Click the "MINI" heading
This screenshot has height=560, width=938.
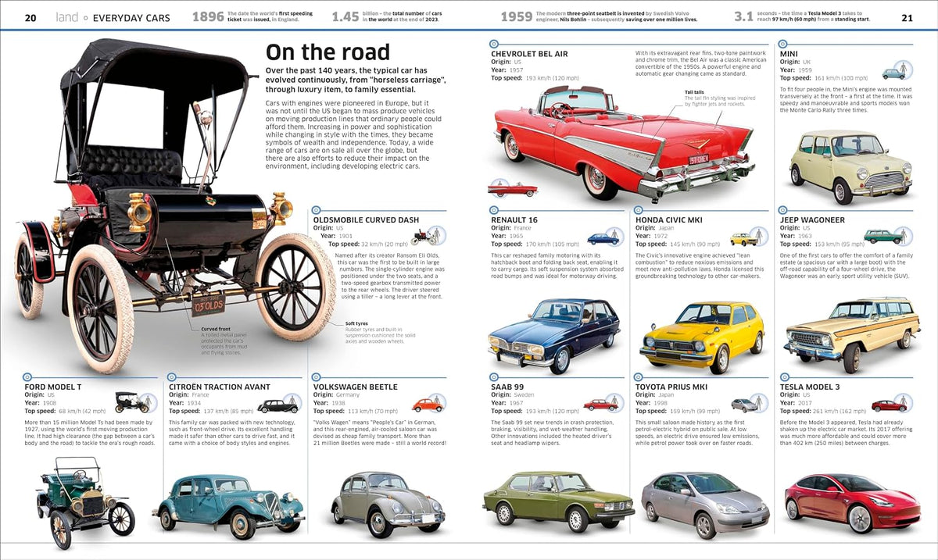click(789, 54)
